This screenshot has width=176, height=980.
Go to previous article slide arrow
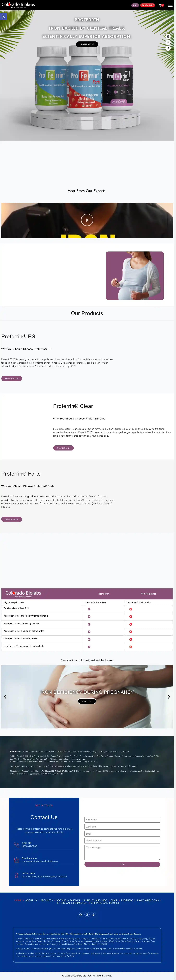[5, 697]
